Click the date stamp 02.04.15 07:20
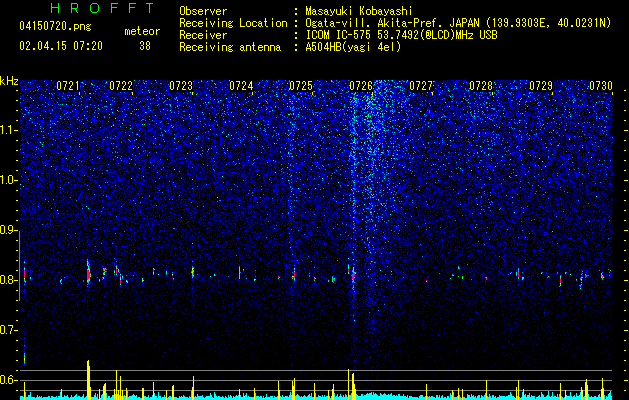This screenshot has height=400, width=629. coord(61,46)
